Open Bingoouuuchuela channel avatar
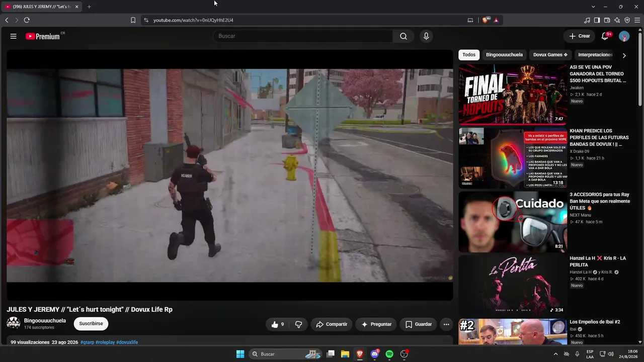Viewport: 644px width, 362px height. pos(14,323)
